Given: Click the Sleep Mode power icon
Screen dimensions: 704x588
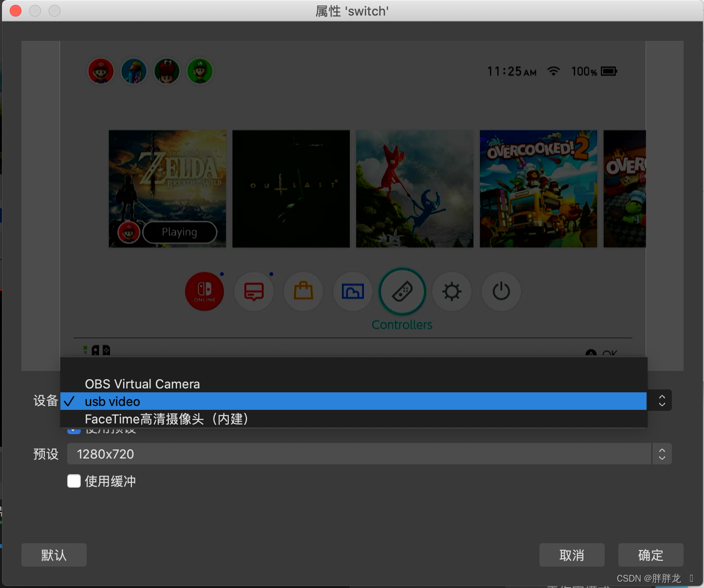Looking at the screenshot, I should click(x=501, y=292).
